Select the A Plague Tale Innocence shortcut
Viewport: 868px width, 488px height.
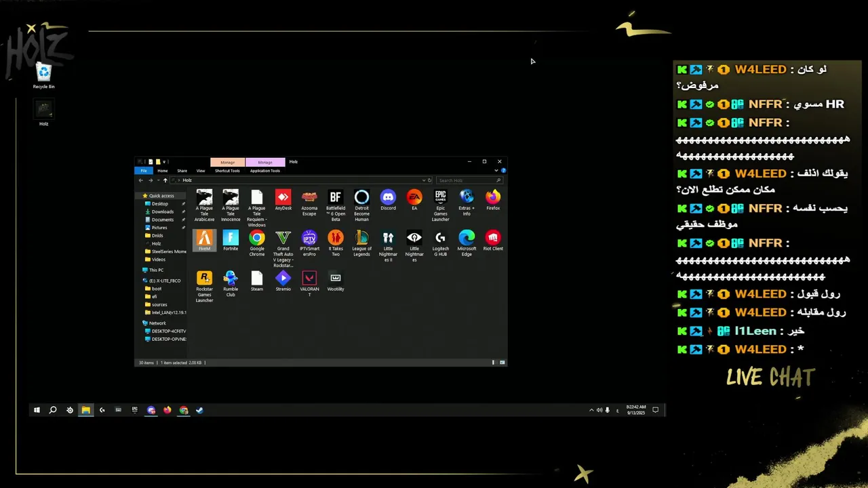231,205
